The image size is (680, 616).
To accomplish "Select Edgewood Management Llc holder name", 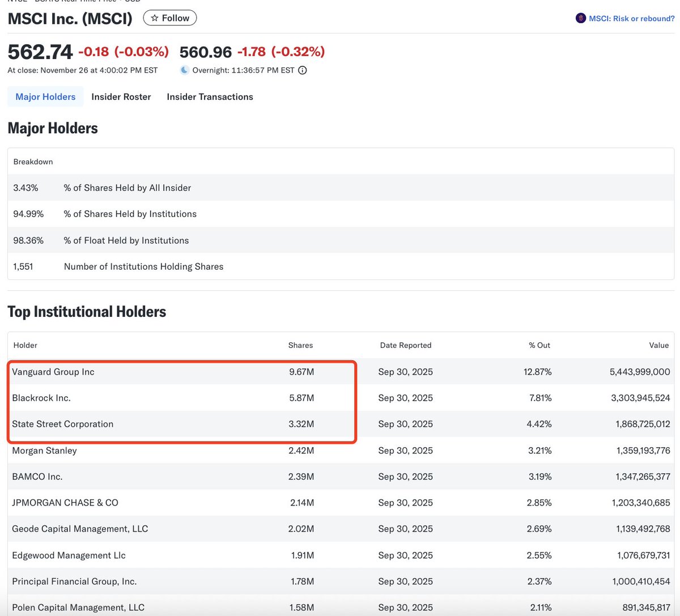I will (x=69, y=555).
